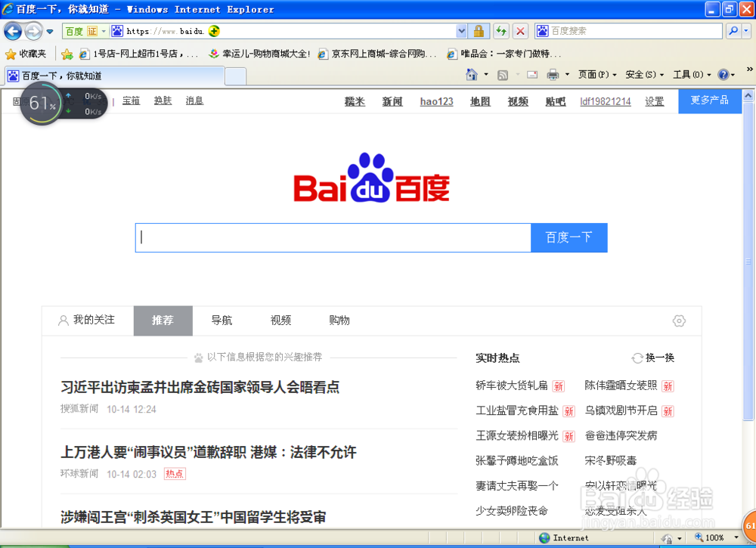Expand the Home icon dropdown arrow
This screenshot has height=548, width=756.
486,75
